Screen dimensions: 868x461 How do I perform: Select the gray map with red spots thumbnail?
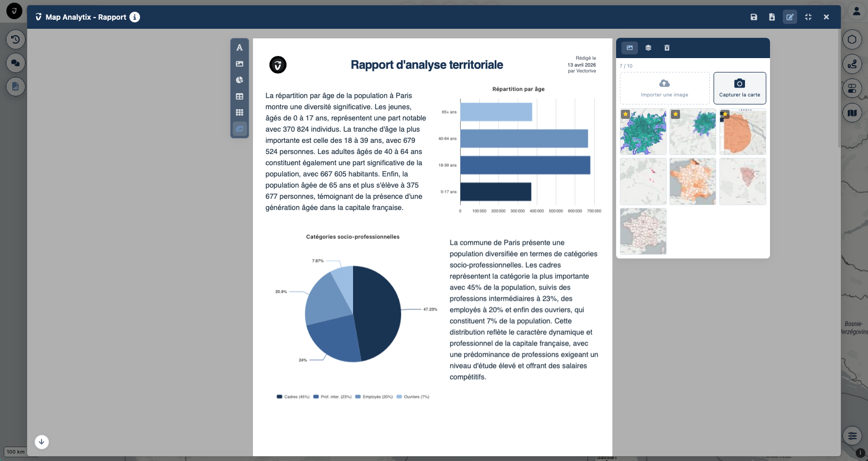[x=643, y=182]
